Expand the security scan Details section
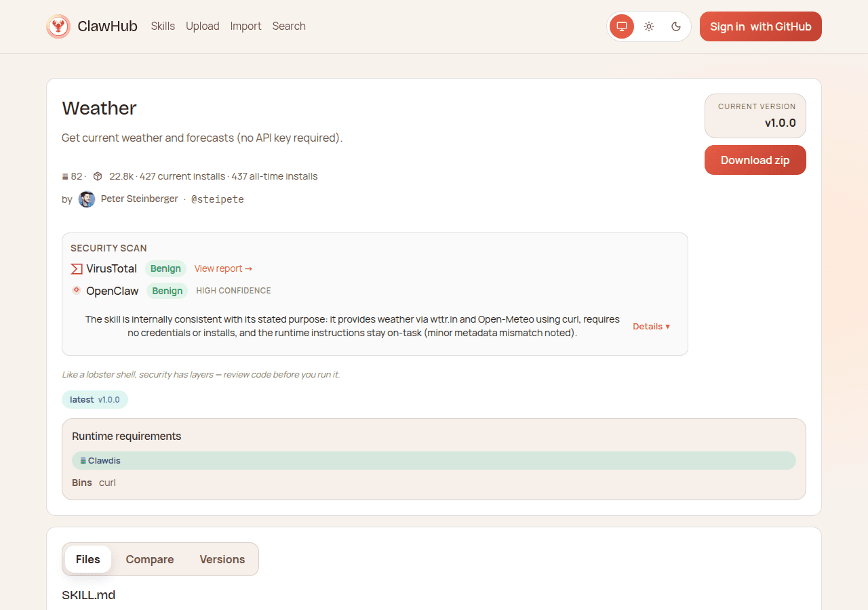 click(650, 326)
